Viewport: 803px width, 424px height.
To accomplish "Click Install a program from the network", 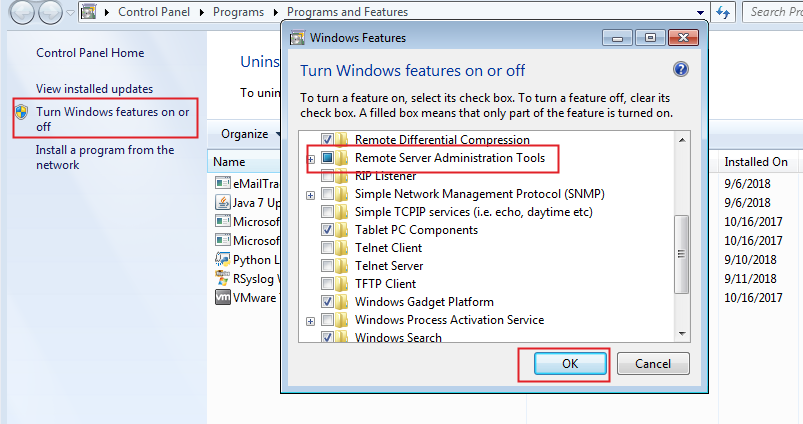I will 105,157.
